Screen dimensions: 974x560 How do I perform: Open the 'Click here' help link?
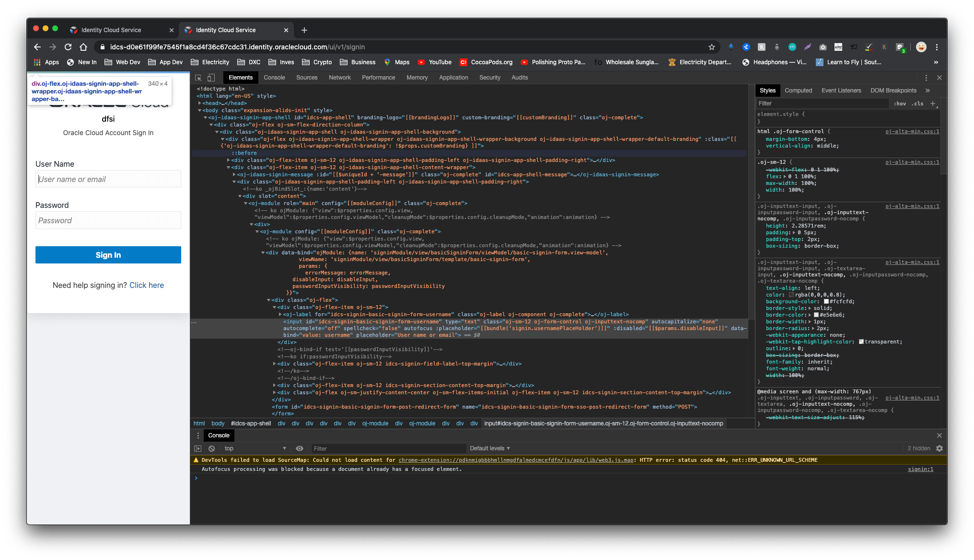coord(147,285)
